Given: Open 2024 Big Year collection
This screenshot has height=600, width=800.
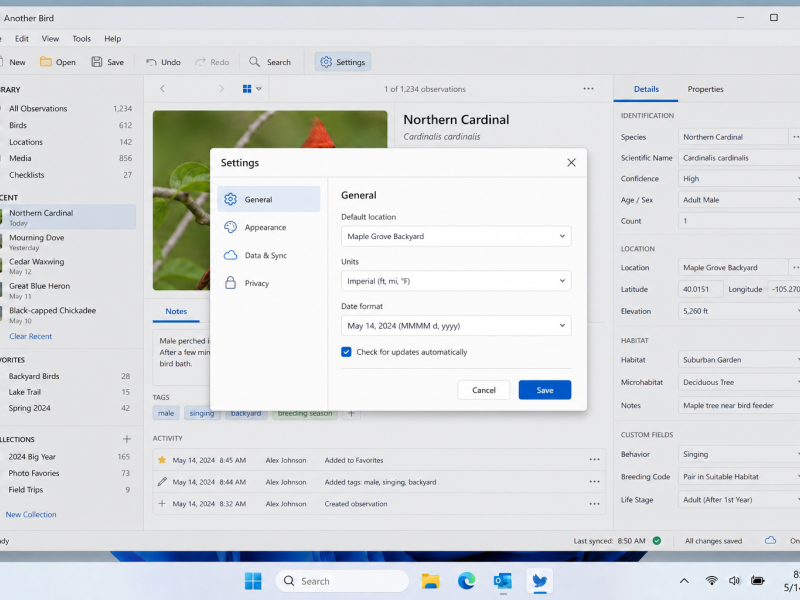Looking at the screenshot, I should pos(68,457).
